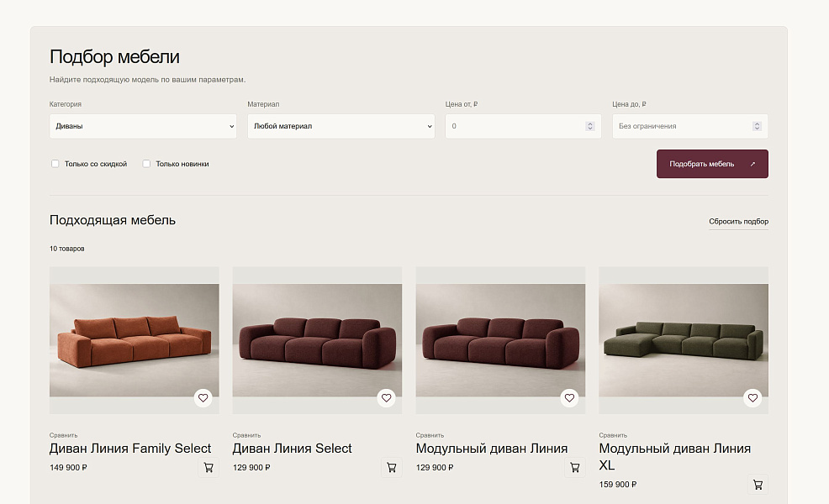Check the Только новинки option
Viewport: 829px width, 504px height.
[146, 164]
